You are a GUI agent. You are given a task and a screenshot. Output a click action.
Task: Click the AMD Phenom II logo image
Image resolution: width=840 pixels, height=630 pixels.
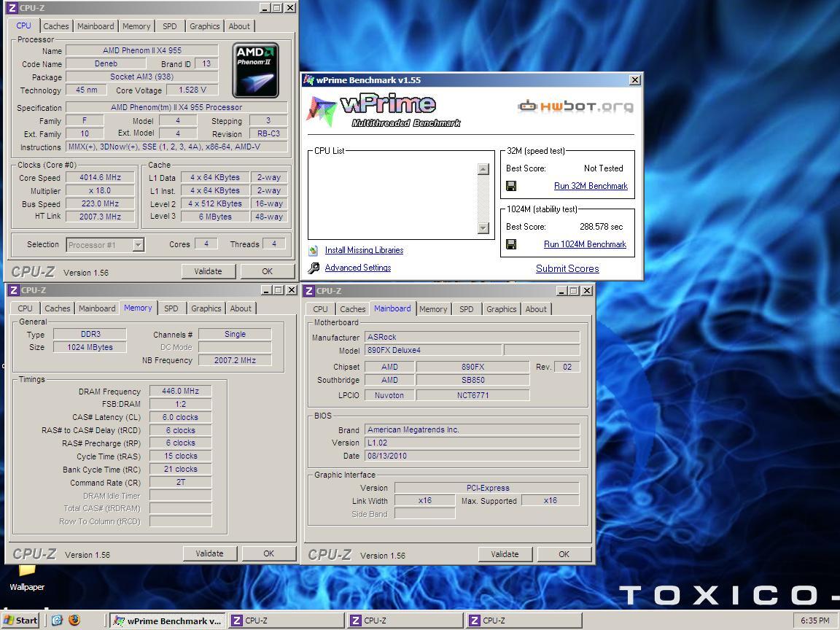point(255,70)
